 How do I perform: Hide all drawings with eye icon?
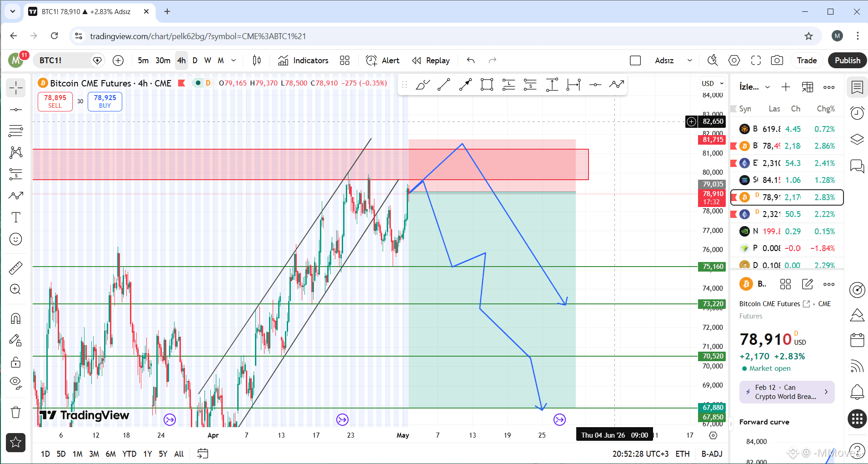pos(16,383)
